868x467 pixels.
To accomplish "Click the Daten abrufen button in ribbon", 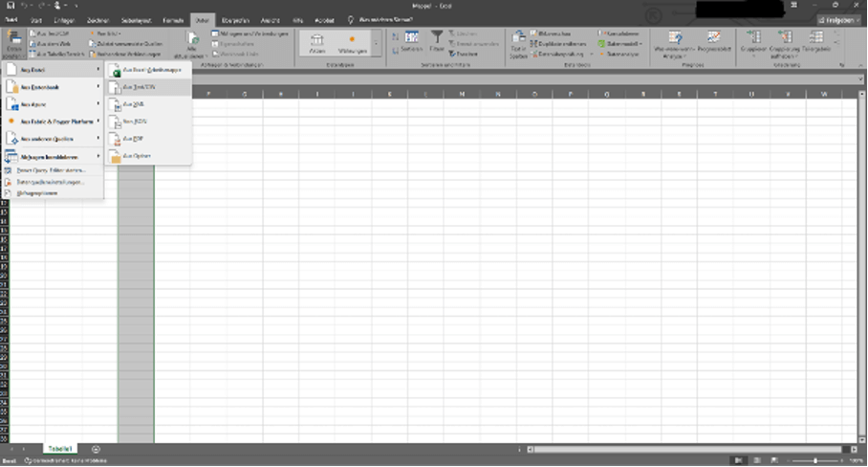I will click(x=13, y=44).
